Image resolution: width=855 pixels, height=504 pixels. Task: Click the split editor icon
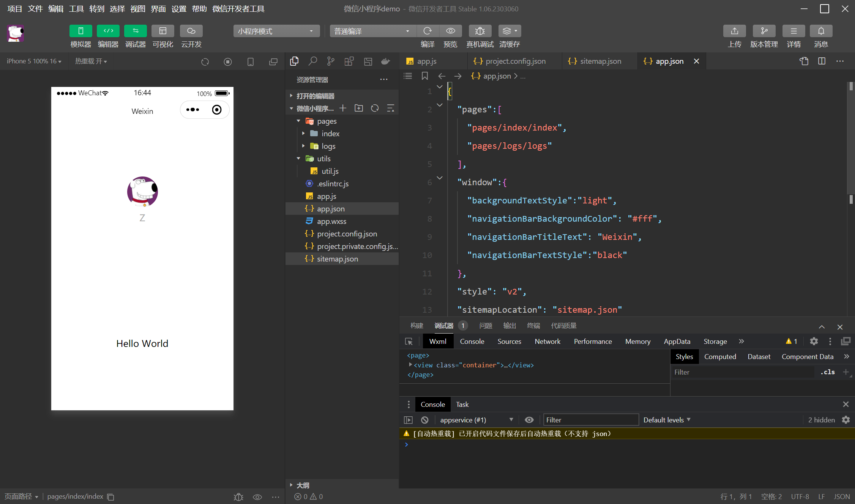click(822, 61)
